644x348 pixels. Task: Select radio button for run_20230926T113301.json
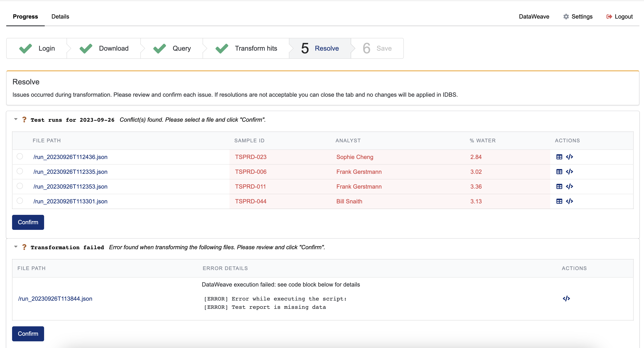coord(20,201)
